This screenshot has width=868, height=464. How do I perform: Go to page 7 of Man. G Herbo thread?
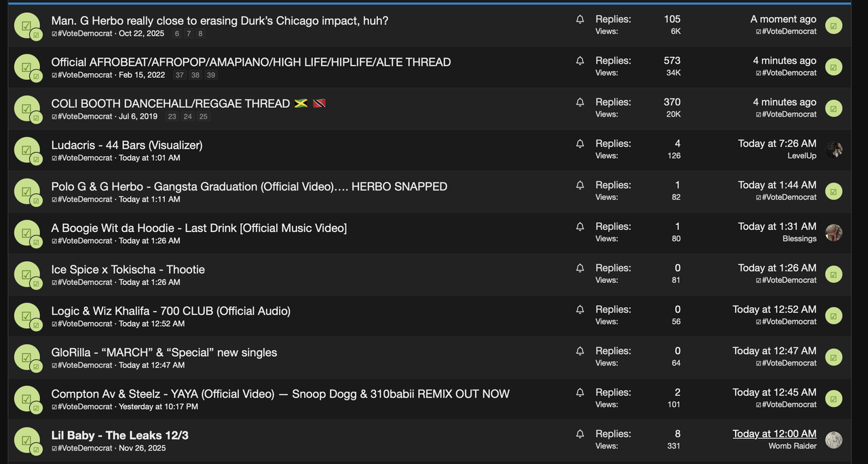pyautogui.click(x=189, y=33)
